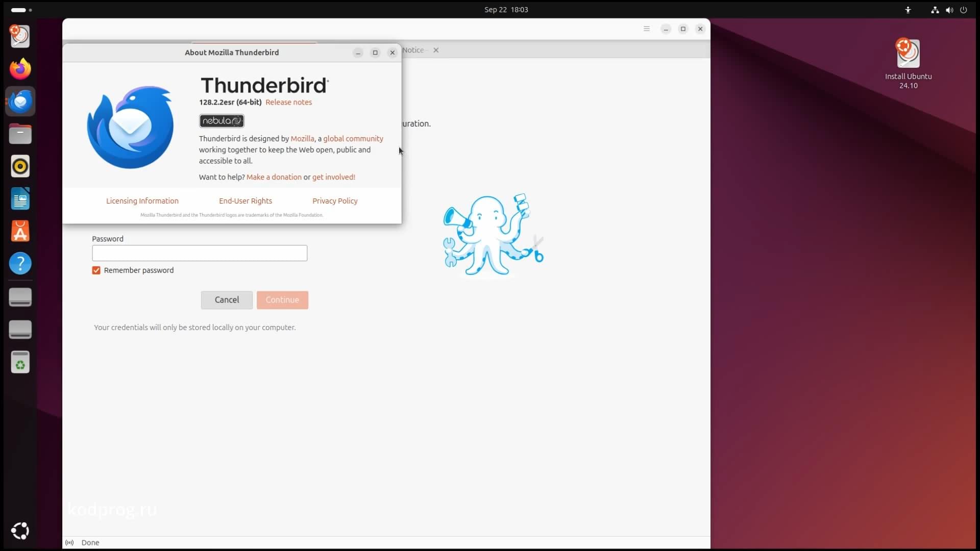Click the Activities workspace indicator
980x551 pixels.
(21, 10)
